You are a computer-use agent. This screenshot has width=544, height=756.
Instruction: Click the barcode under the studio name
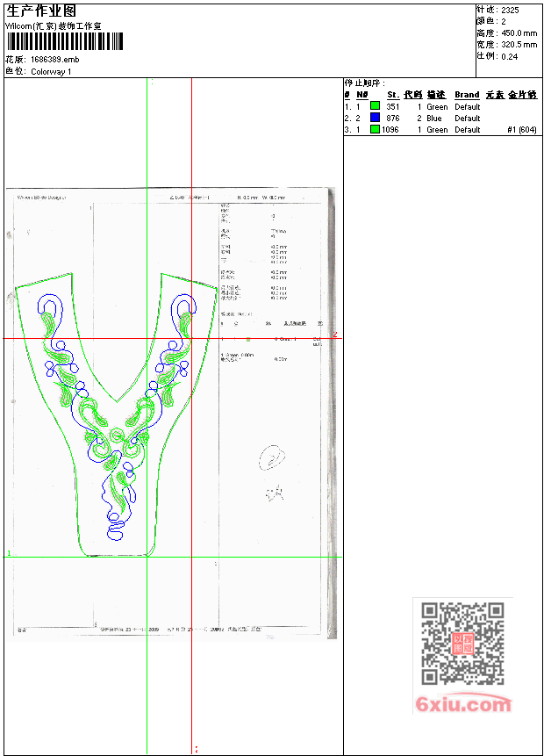65,41
